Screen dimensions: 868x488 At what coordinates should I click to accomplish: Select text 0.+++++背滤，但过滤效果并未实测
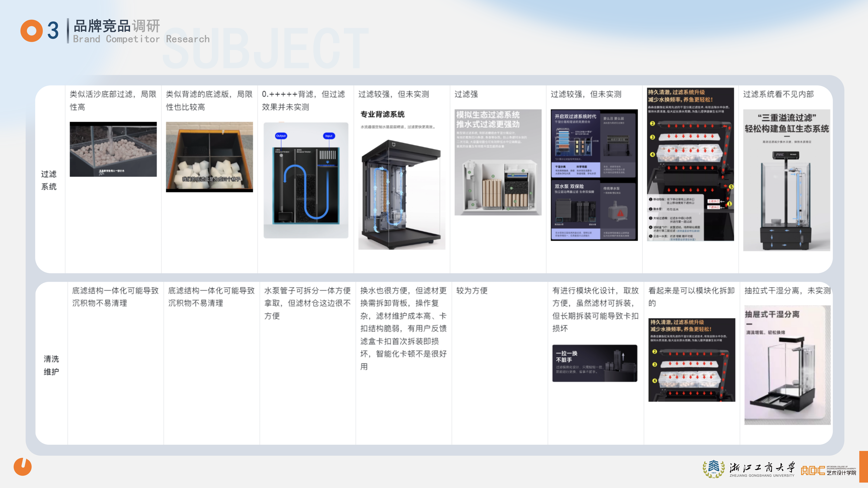coord(304,100)
